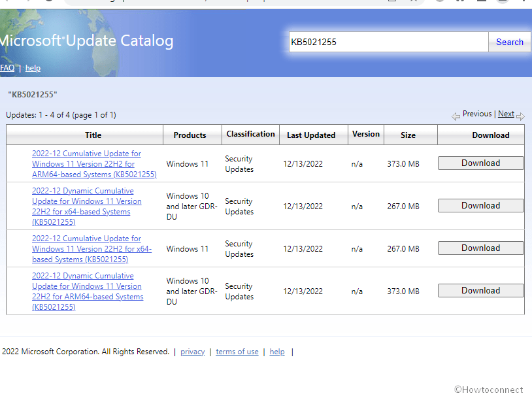The image size is (532, 400).
Task: Select "Security Updates" in the x64 Cumulative Update row
Action: (239, 248)
